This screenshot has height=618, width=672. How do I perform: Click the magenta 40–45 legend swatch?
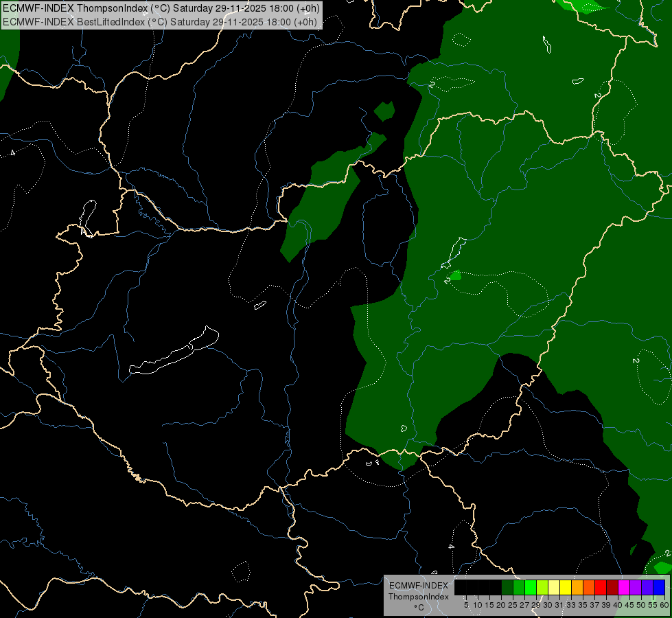[624, 587]
